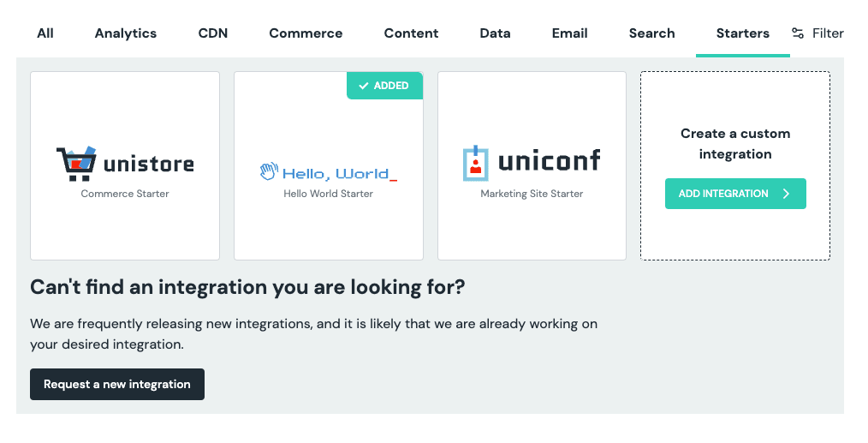Go to the Commerce tab
Screen dimensions: 868x443
[306, 33]
